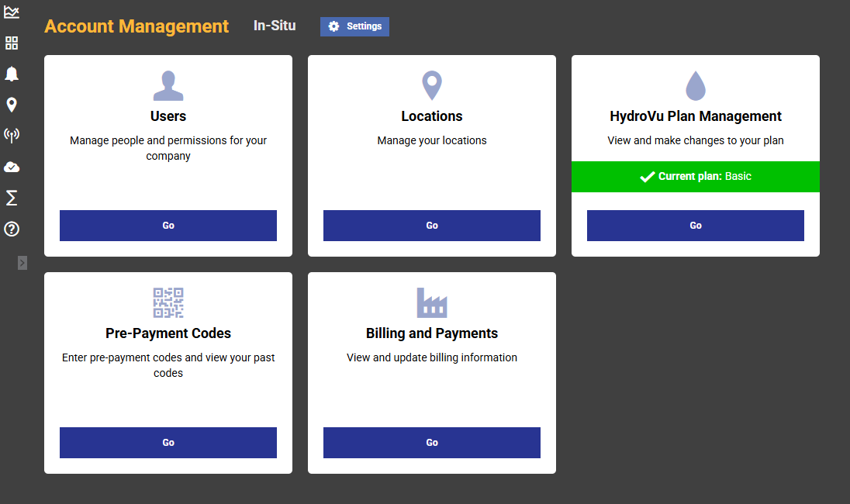Open the dashboard grid icon in sidebar

(x=12, y=43)
